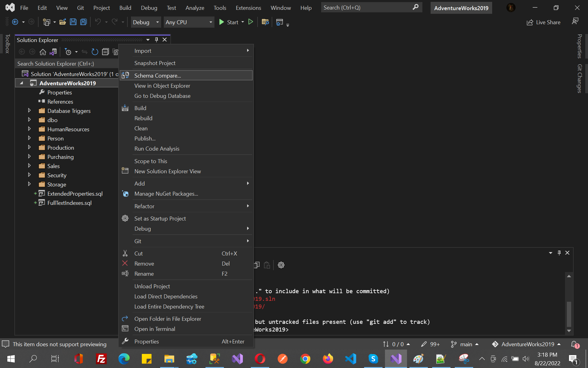588x368 pixels.
Task: Click the terminal vertical scrollbar thumb
Action: pos(569,314)
